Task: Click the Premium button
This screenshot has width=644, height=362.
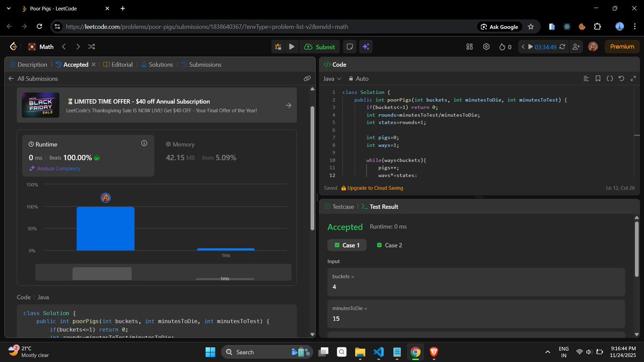Action: [x=622, y=47]
